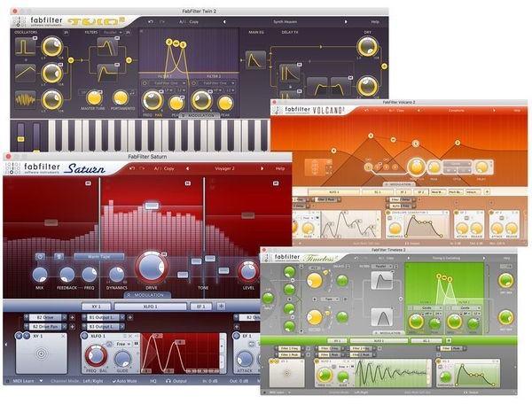Toggle the XLFO 1 power button in Saturn

pyautogui.click(x=84, y=336)
